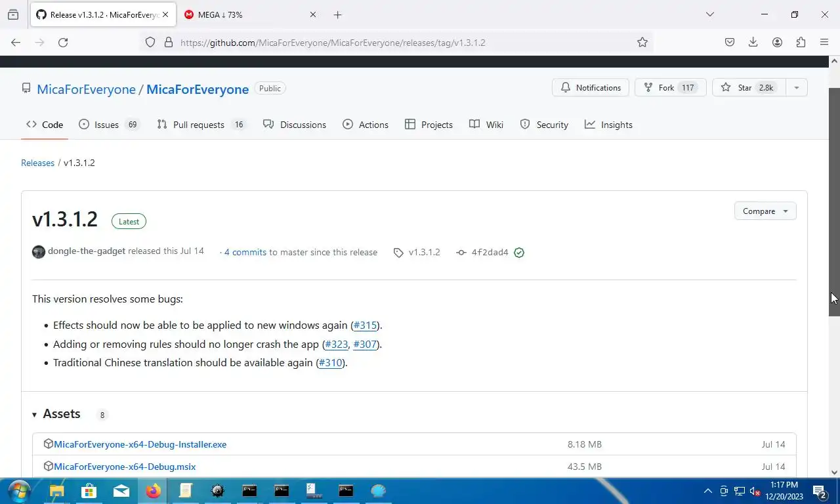Image resolution: width=840 pixels, height=504 pixels.
Task: Click the Notifications button
Action: tap(591, 87)
